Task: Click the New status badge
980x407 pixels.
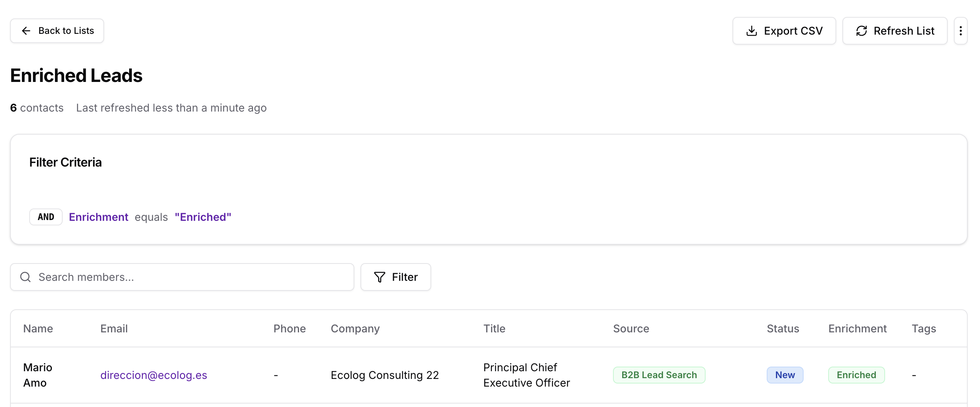Action: click(785, 375)
